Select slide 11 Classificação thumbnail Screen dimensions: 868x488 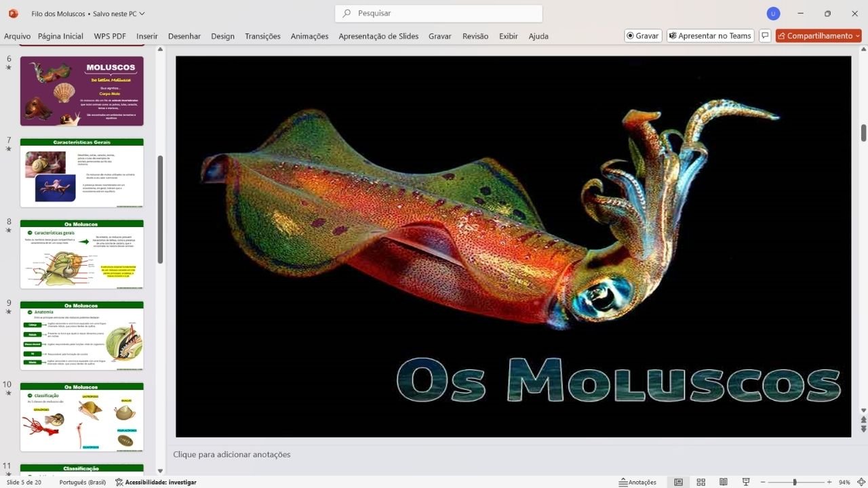point(82,468)
